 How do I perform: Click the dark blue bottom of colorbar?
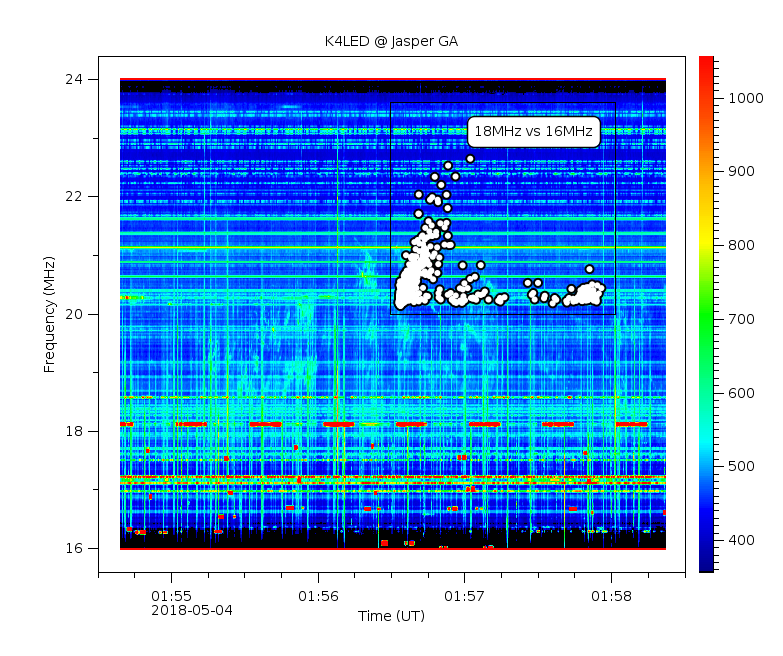706,567
